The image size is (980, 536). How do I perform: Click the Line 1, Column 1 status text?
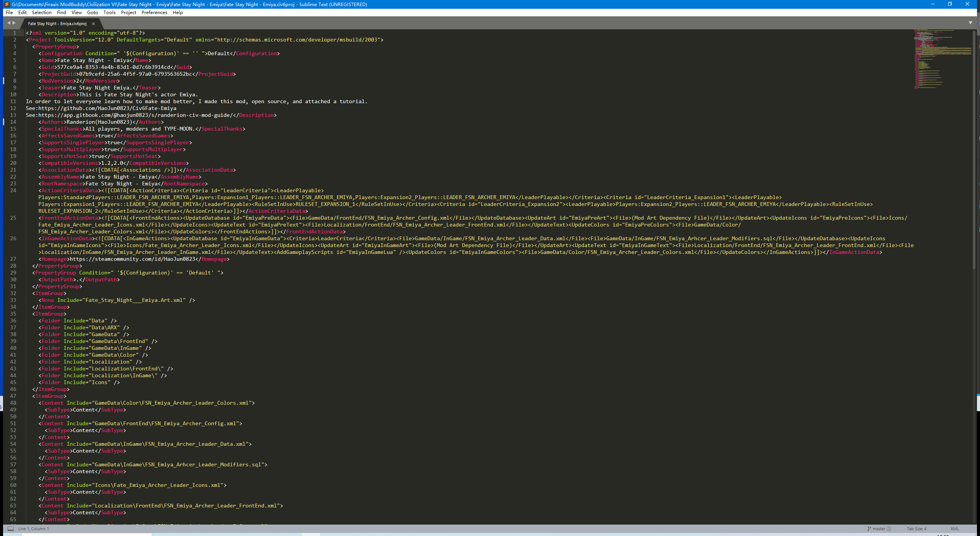(x=33, y=529)
